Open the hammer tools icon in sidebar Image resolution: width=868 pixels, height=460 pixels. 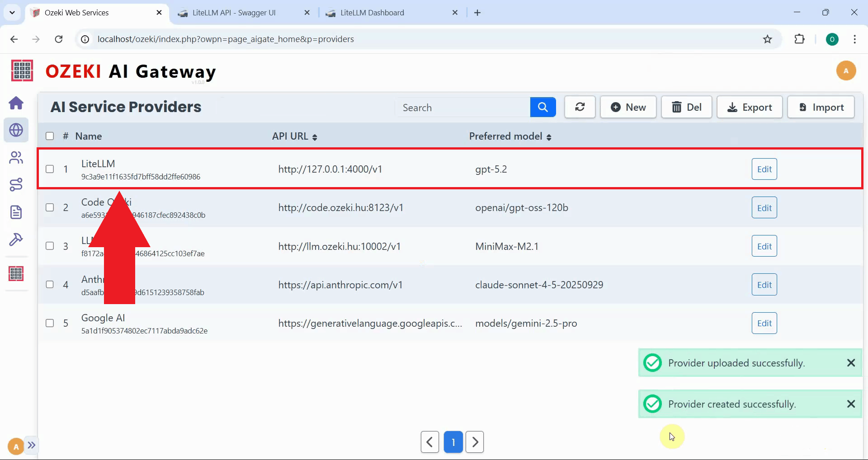tap(16, 239)
